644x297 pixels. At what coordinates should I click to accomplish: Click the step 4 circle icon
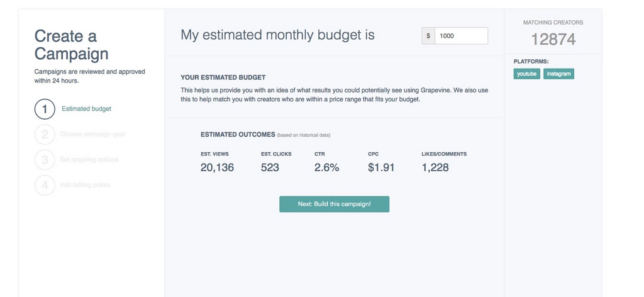click(45, 185)
